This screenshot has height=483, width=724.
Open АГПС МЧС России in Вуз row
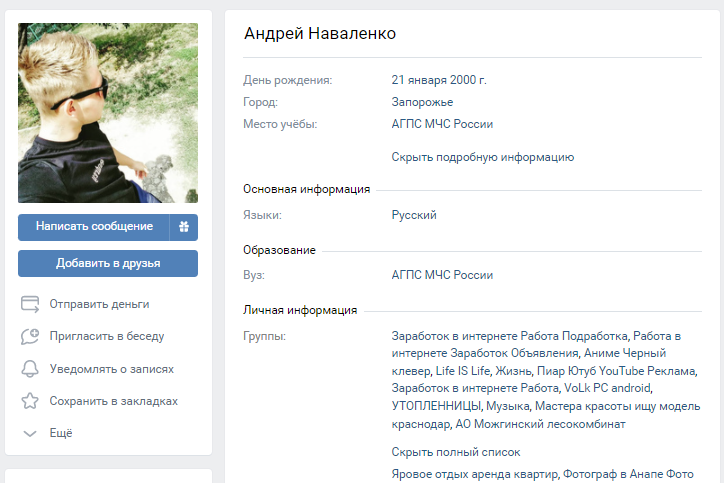pos(442,275)
